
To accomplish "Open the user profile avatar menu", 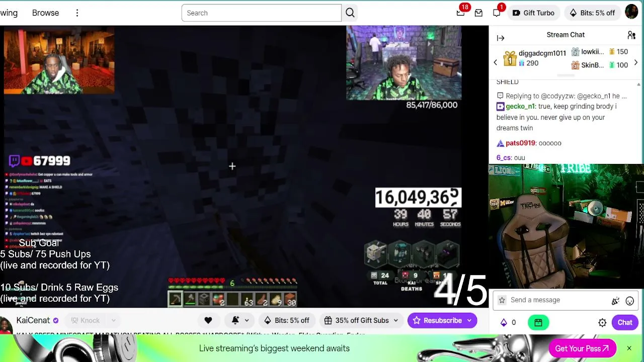I will click(x=631, y=12).
